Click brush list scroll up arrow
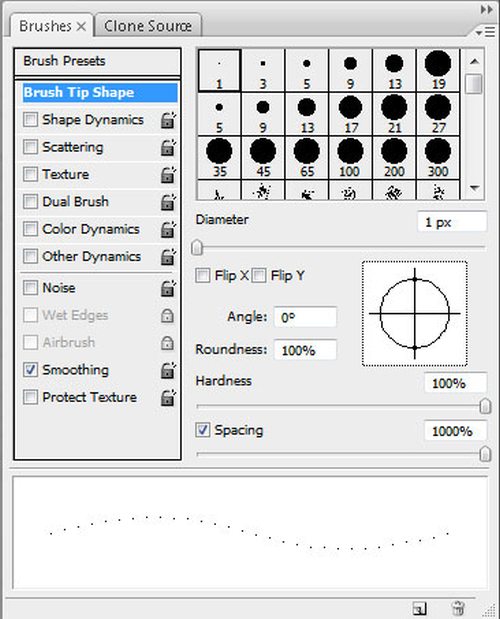The height and width of the screenshot is (619, 500). point(474,61)
